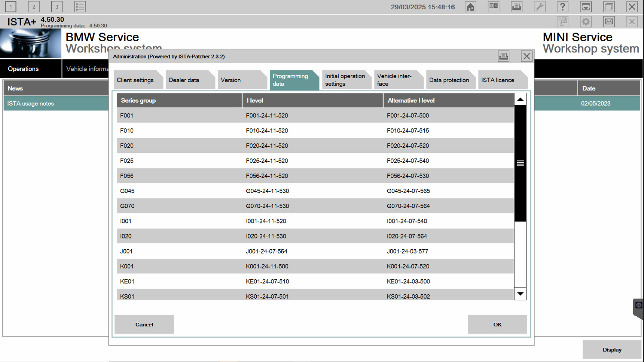Select workspace button 1 at top left
This screenshot has height=362, width=644.
[11, 6]
